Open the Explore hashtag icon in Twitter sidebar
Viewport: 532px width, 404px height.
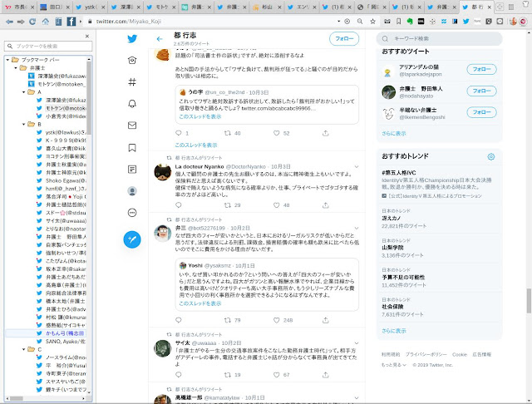coord(132,81)
